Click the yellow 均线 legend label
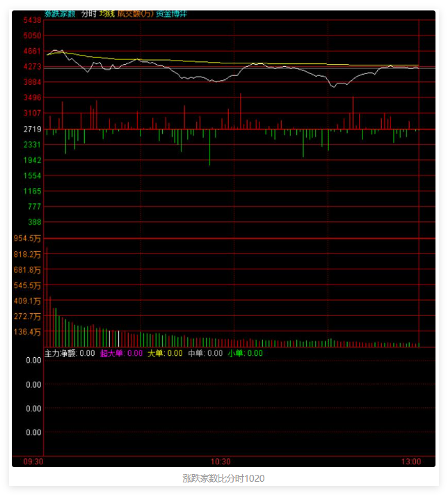Image resolution: width=448 pixels, height=495 pixels. tap(106, 14)
